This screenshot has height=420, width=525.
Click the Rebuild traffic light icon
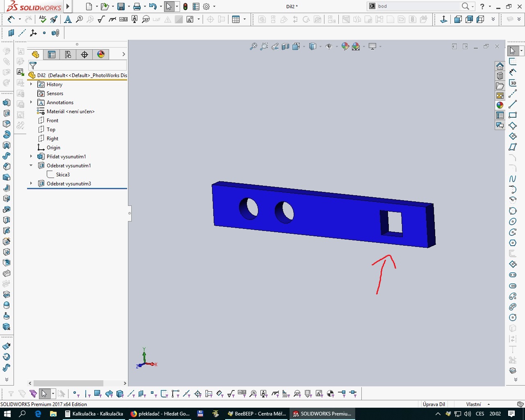(x=185, y=7)
